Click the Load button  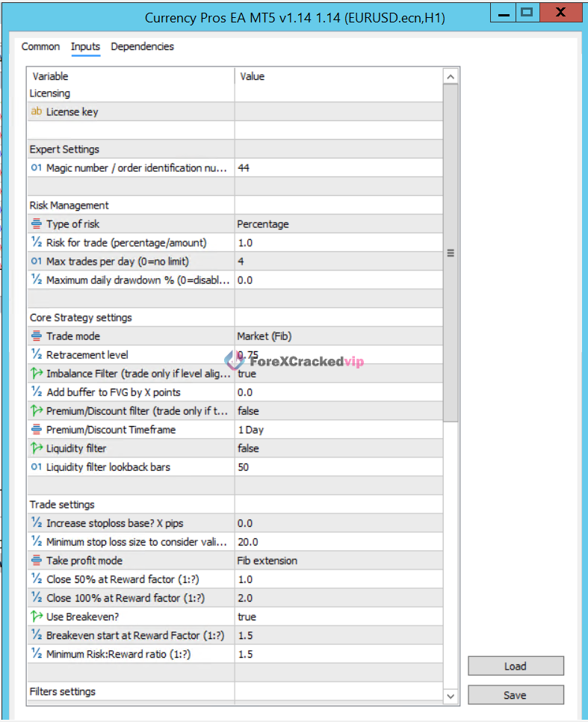point(516,666)
